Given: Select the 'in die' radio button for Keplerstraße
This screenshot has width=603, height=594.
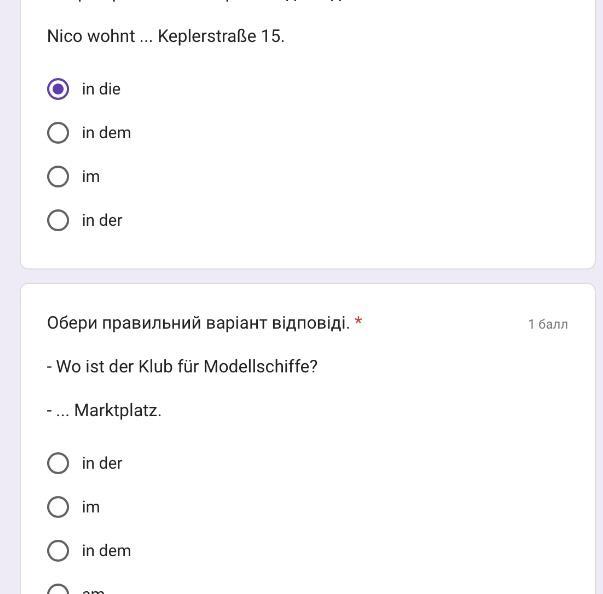Looking at the screenshot, I should [58, 89].
